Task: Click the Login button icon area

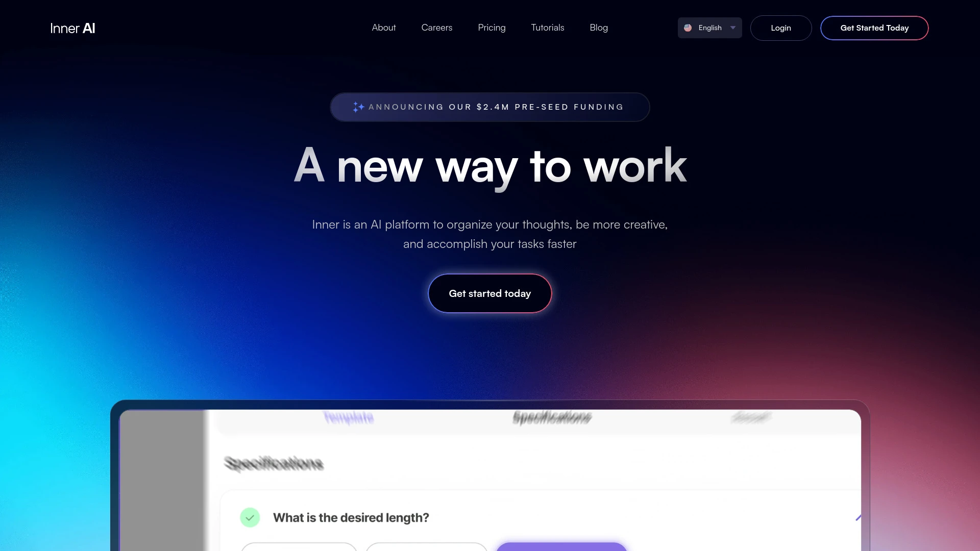Action: coord(781,28)
